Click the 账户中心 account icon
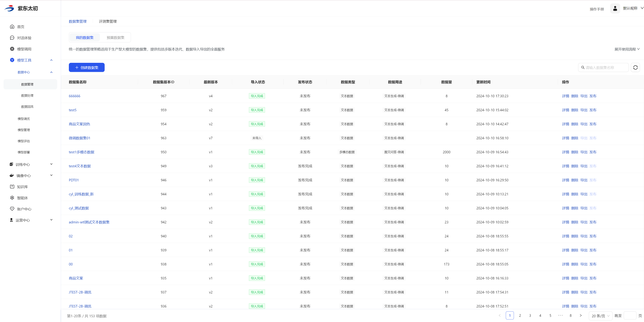The image size is (644, 322). click(x=12, y=209)
